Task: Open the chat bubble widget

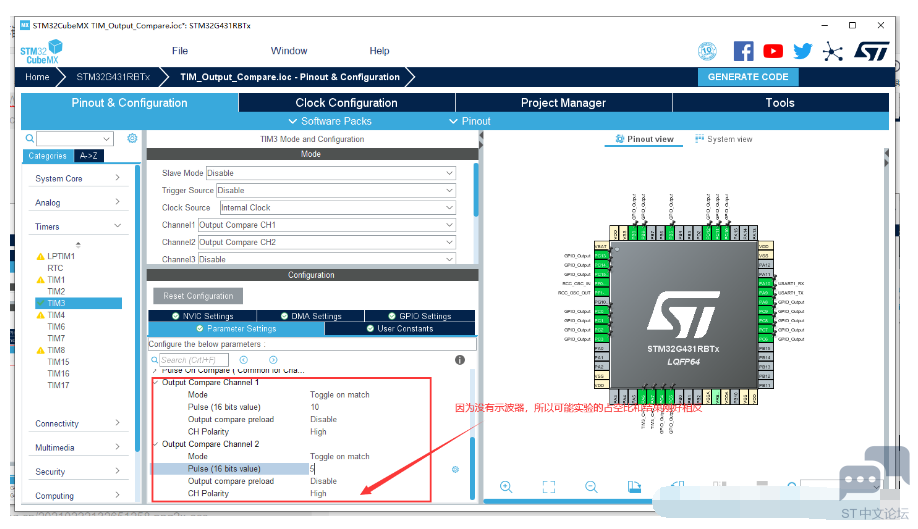Action: pyautogui.click(x=874, y=474)
